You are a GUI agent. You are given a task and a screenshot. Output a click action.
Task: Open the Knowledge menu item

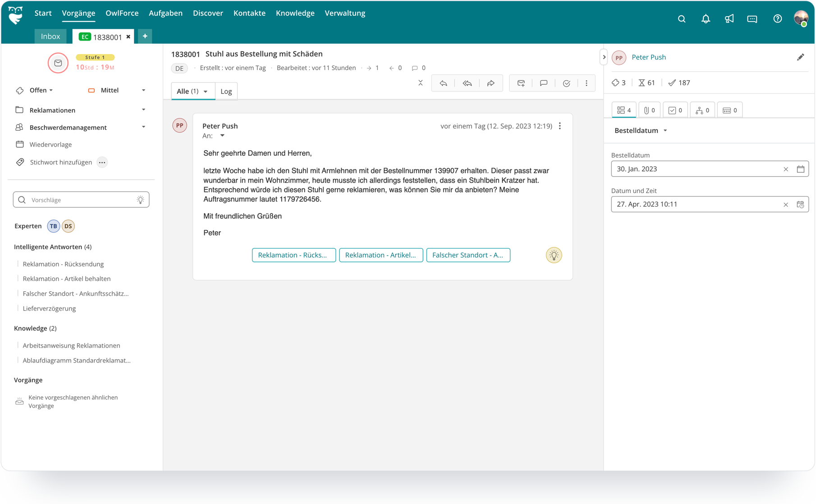click(295, 13)
